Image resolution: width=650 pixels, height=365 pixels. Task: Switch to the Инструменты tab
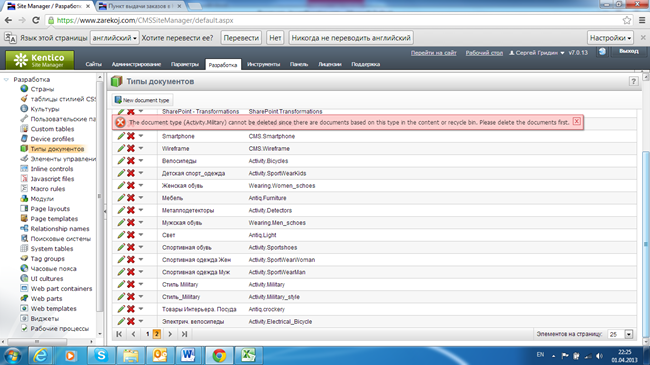pyautogui.click(x=263, y=64)
